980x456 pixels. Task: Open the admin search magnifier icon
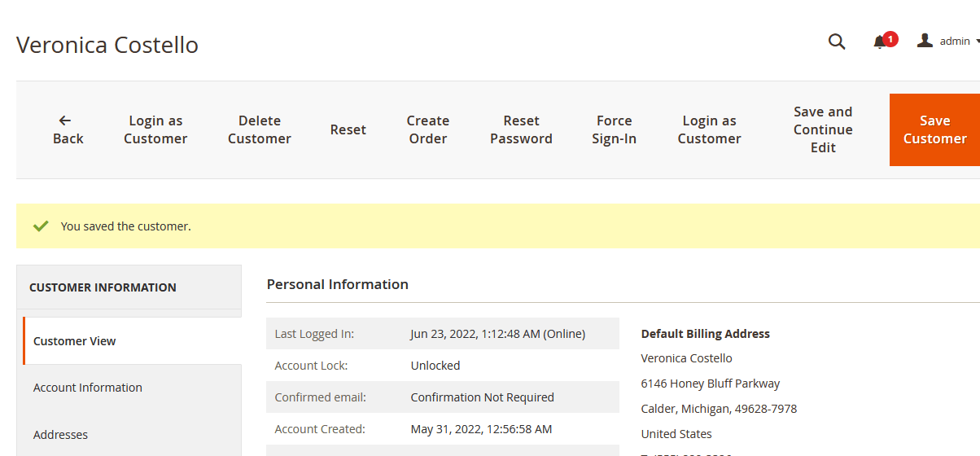pos(837,42)
